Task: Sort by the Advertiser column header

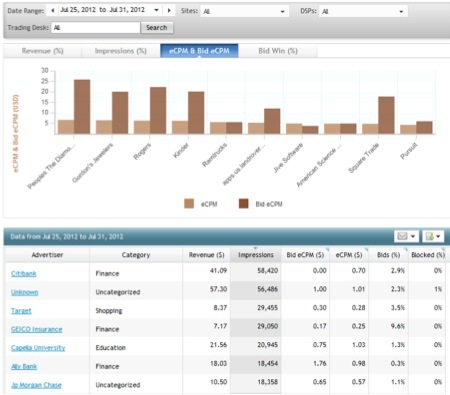Action: click(x=47, y=255)
